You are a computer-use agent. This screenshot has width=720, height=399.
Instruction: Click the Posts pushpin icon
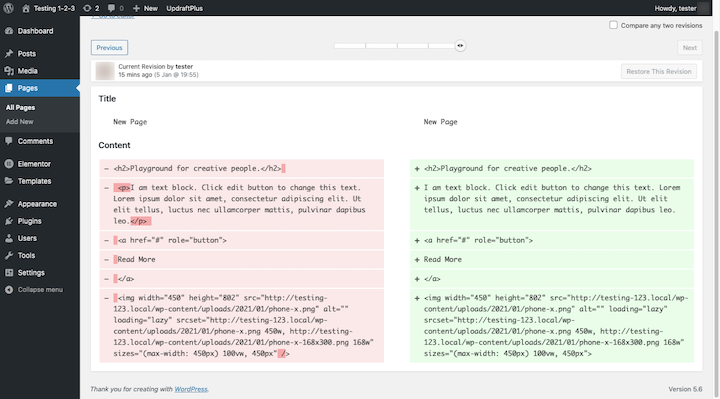click(9, 54)
